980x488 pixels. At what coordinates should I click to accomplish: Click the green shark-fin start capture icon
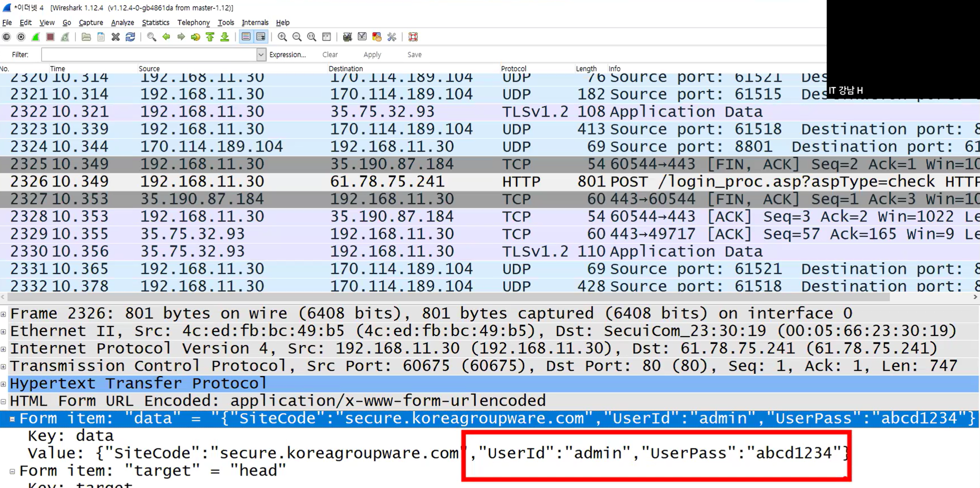tap(36, 37)
